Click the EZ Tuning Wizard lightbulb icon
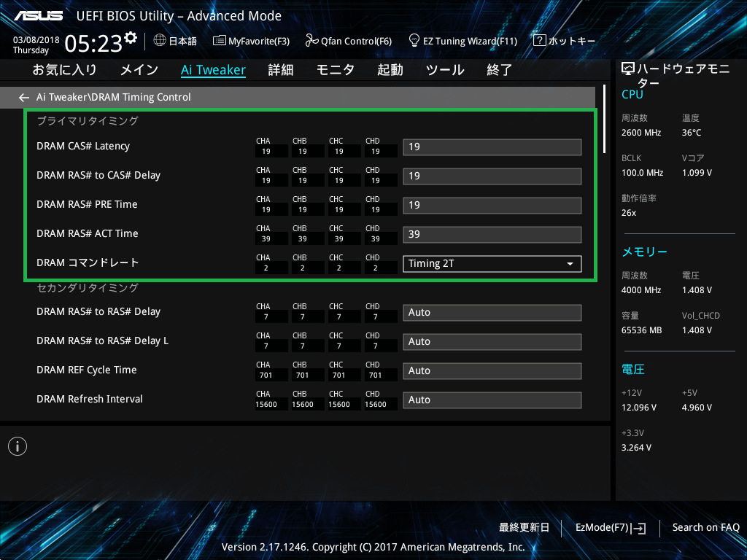 coord(414,41)
